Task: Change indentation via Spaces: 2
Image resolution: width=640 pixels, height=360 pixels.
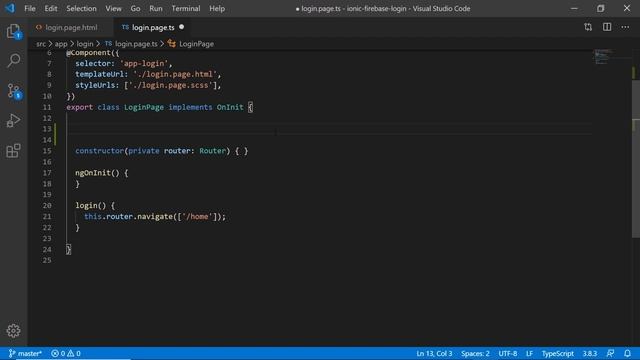Action: (475, 353)
